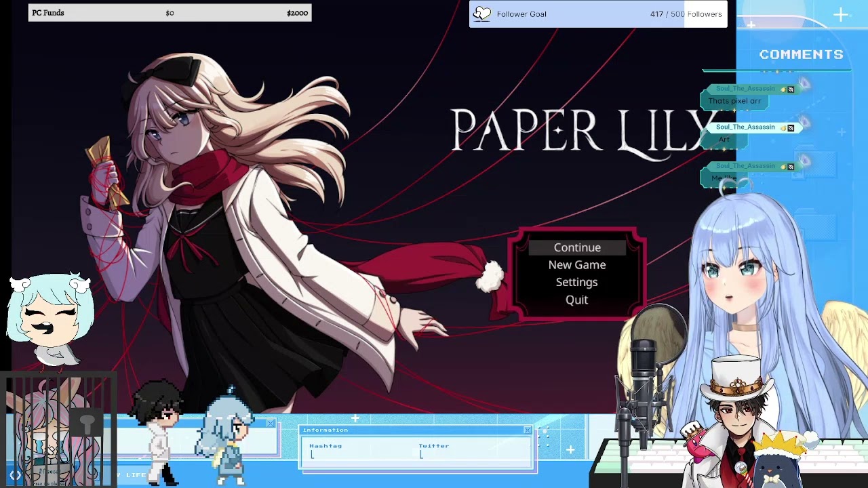Click the 'PC Funds' label
This screenshot has width=868, height=488.
click(48, 13)
